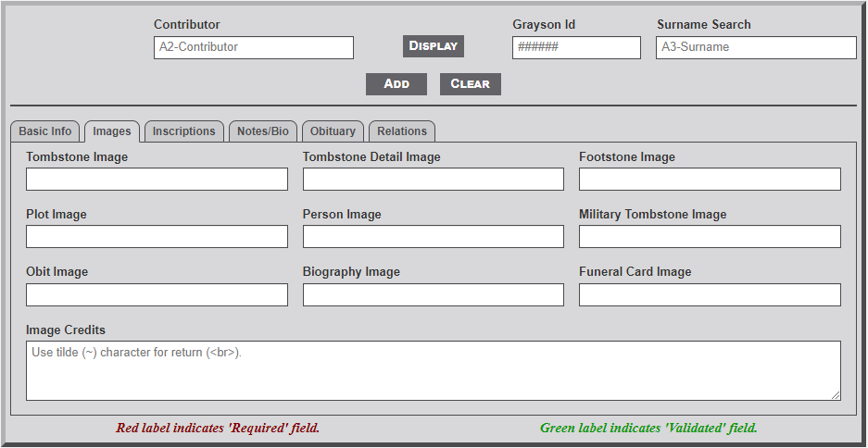
Task: Select the Funeral Card Image field
Action: pyautogui.click(x=710, y=294)
